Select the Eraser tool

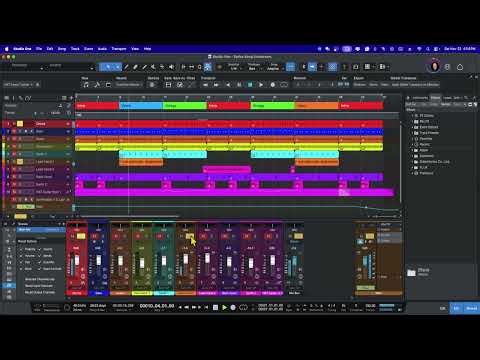coord(135,67)
